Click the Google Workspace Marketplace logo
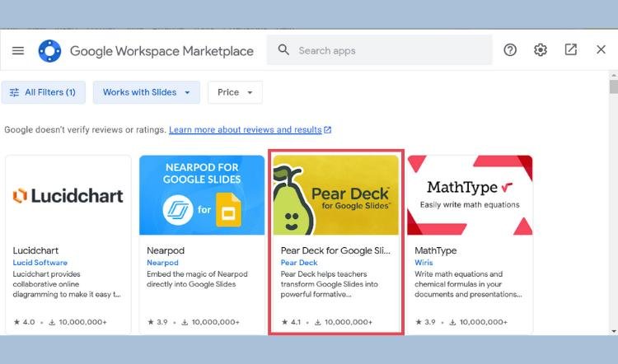The width and height of the screenshot is (618, 364). tap(49, 51)
